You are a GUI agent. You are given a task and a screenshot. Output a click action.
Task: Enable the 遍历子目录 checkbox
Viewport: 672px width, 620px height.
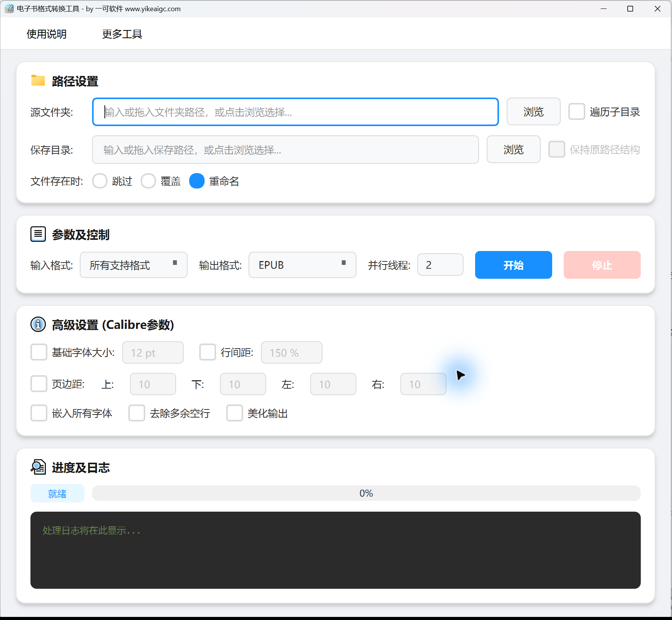click(577, 111)
